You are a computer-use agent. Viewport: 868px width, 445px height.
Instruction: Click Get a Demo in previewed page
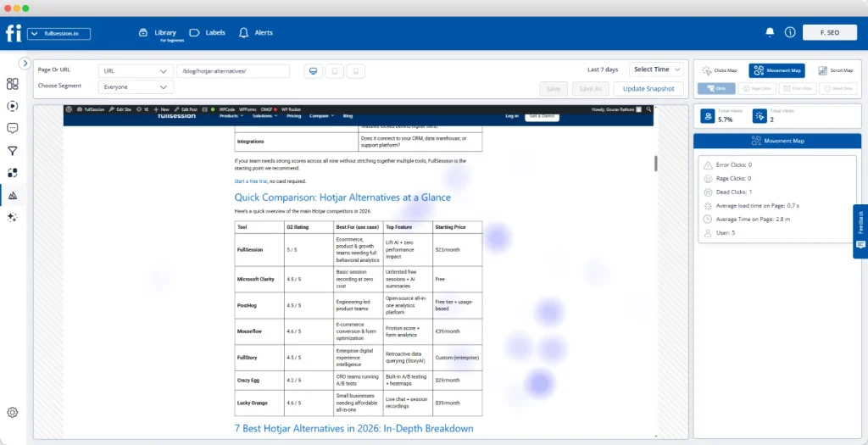pyautogui.click(x=542, y=116)
